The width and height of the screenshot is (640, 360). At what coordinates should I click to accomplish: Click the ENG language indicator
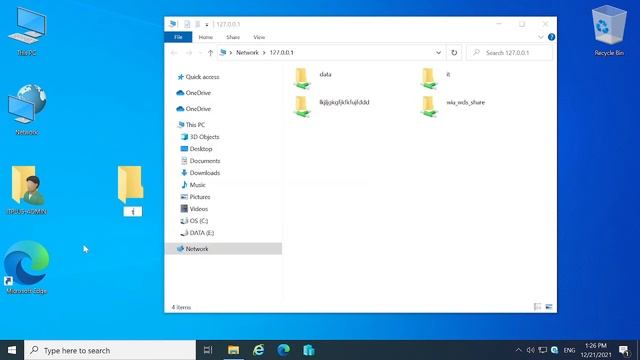click(569, 350)
